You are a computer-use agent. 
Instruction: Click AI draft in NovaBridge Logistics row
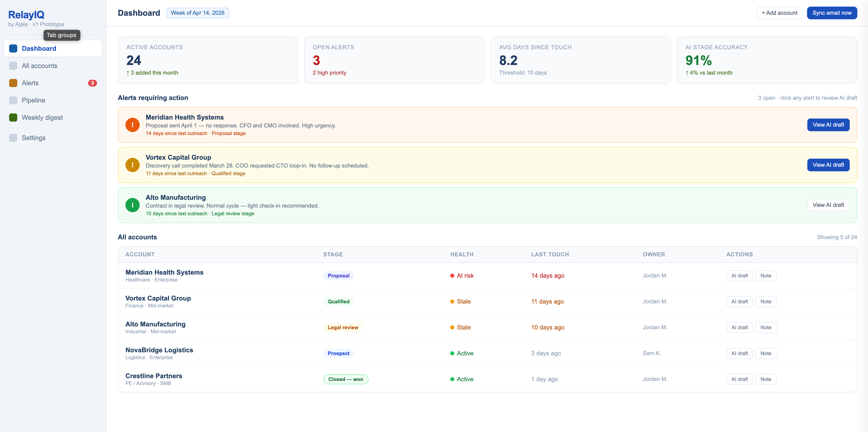[739, 353]
